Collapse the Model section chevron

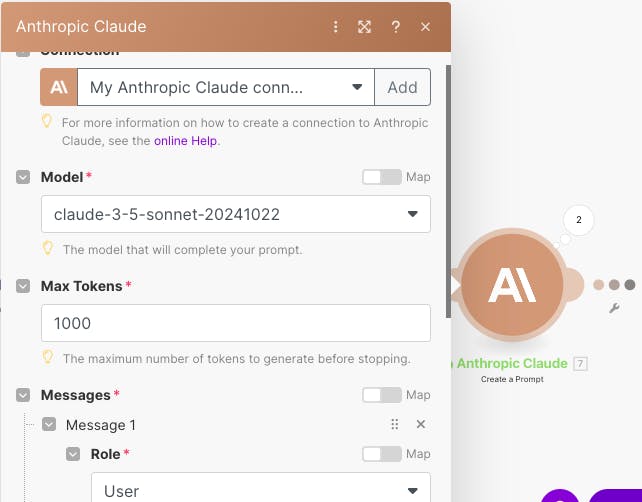[x=23, y=177]
